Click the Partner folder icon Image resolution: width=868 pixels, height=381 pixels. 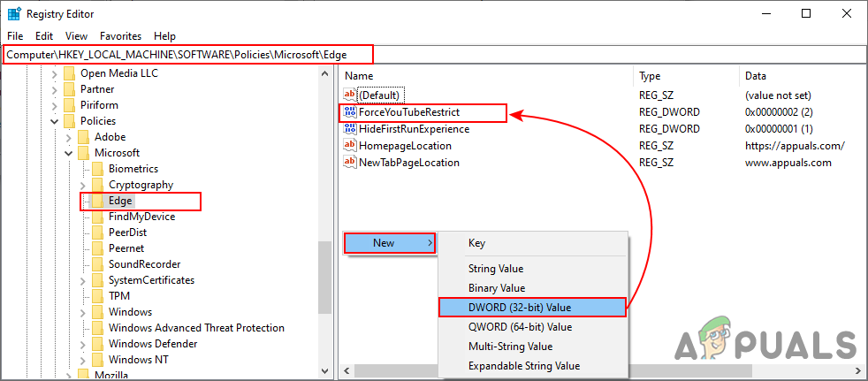tap(69, 89)
